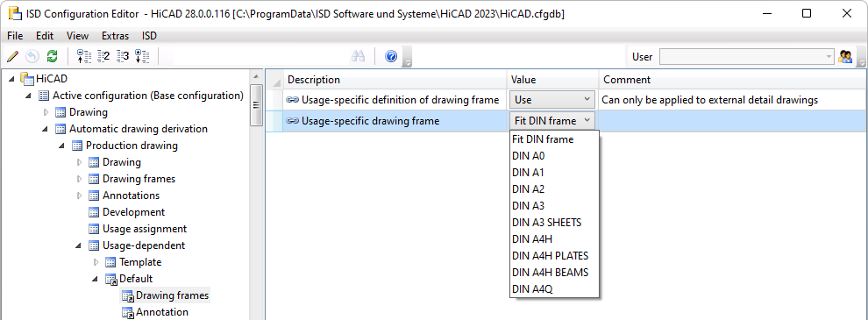Click the undo arrow icon in toolbar
Screen dimensions: 868x320
32,56
